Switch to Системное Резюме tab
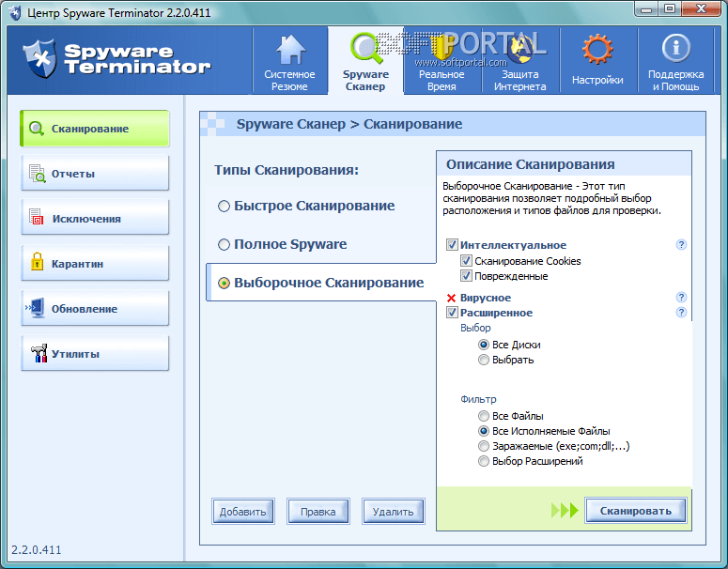728x569 pixels. click(x=289, y=61)
